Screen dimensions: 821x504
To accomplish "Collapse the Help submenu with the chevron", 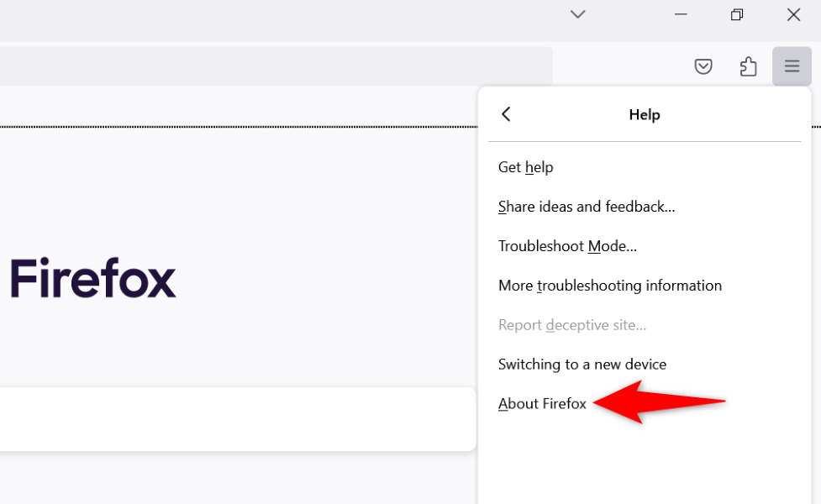I will coord(506,113).
